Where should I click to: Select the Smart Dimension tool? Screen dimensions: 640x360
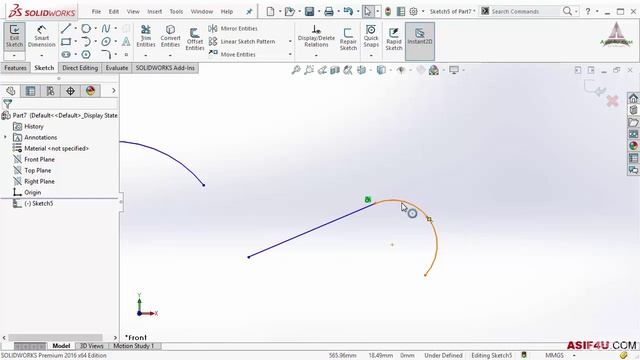pos(42,36)
